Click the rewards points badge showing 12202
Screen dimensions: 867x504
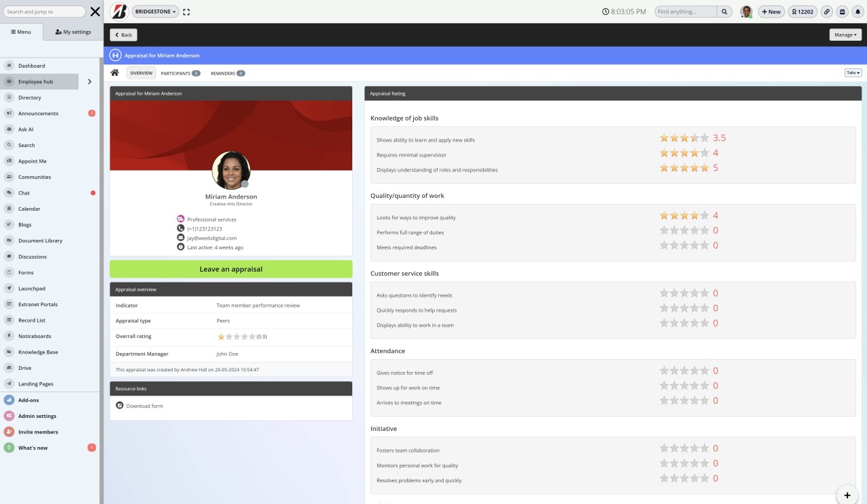(x=803, y=12)
